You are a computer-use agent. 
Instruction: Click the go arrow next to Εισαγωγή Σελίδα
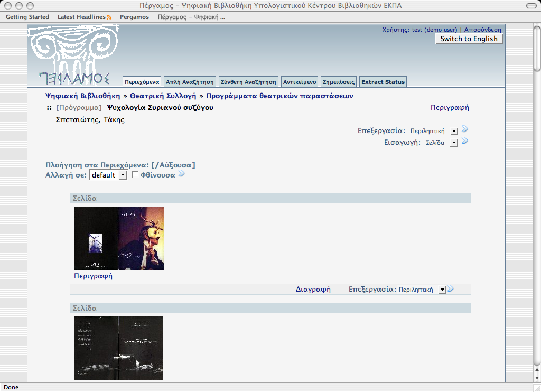pyautogui.click(x=465, y=141)
